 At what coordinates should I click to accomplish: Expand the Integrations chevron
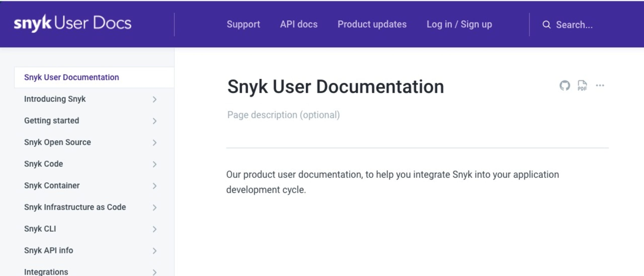click(154, 272)
